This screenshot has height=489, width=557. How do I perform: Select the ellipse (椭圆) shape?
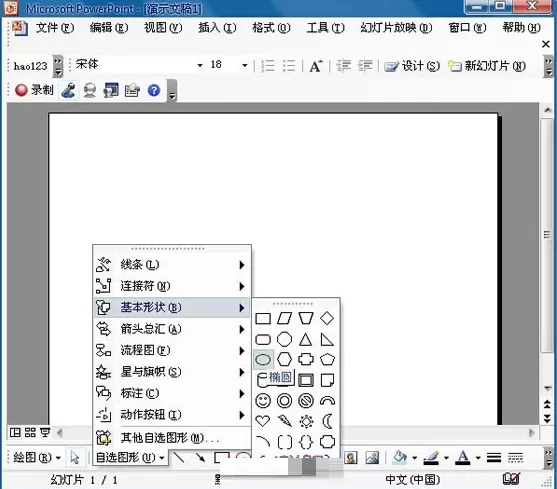(263, 359)
